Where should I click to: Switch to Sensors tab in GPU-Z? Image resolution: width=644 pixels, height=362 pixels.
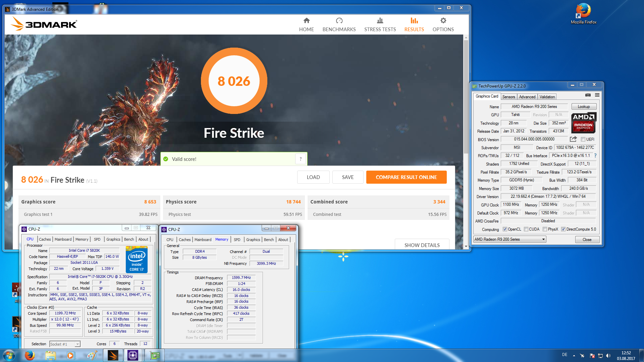pyautogui.click(x=508, y=97)
